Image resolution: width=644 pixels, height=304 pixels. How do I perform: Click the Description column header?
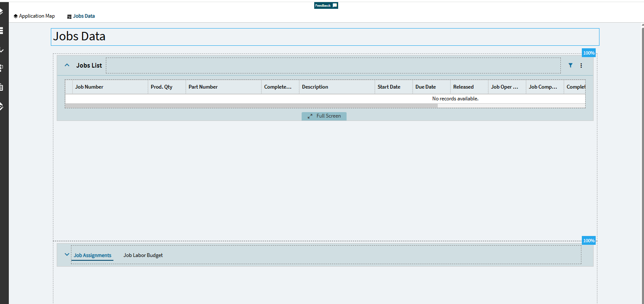point(337,87)
